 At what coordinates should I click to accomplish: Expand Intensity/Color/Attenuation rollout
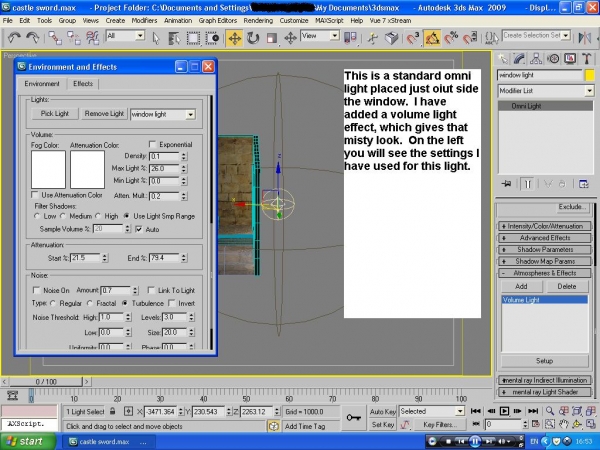pos(545,226)
